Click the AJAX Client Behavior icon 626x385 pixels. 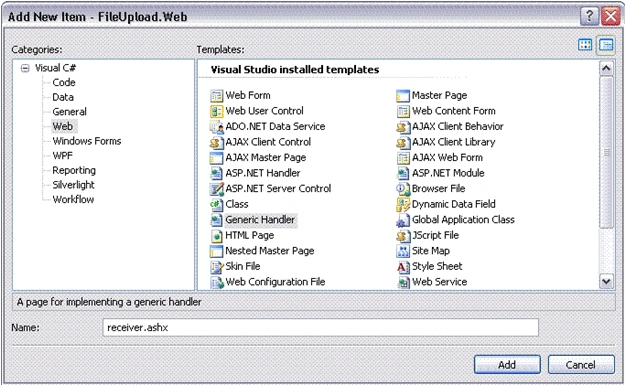tap(403, 127)
